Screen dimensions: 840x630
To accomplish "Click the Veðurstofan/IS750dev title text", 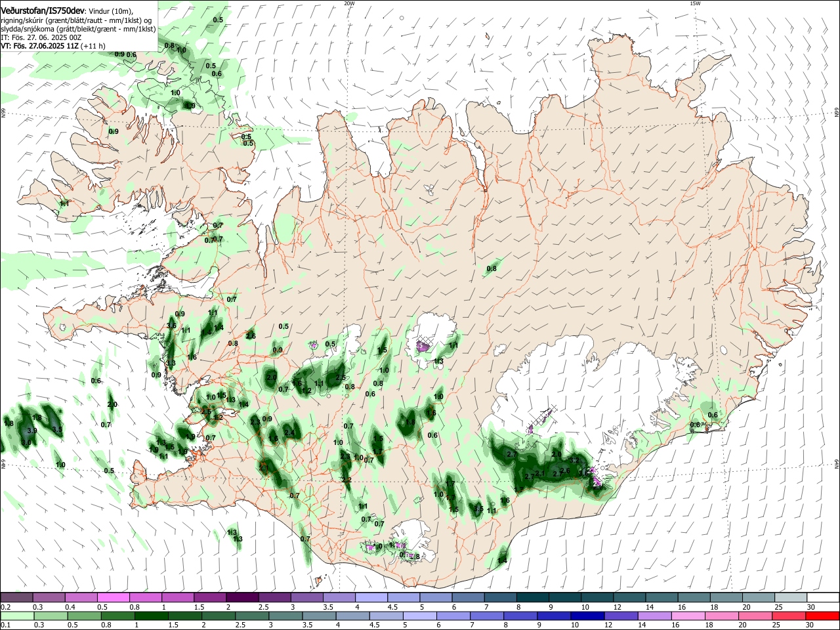I will point(43,11).
